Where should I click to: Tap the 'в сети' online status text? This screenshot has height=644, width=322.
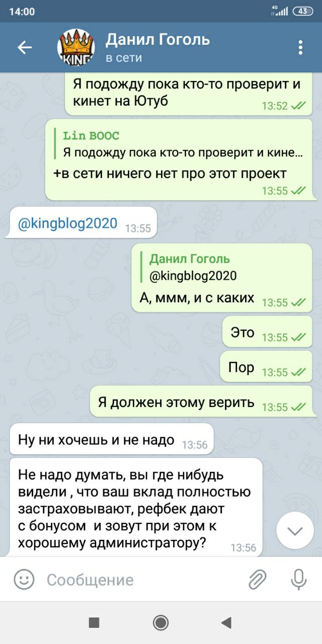[x=124, y=58]
